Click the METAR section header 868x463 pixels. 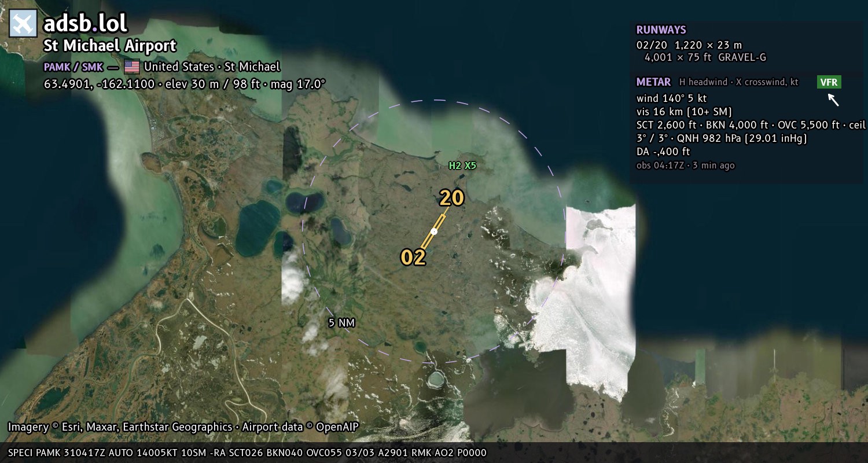(x=654, y=82)
